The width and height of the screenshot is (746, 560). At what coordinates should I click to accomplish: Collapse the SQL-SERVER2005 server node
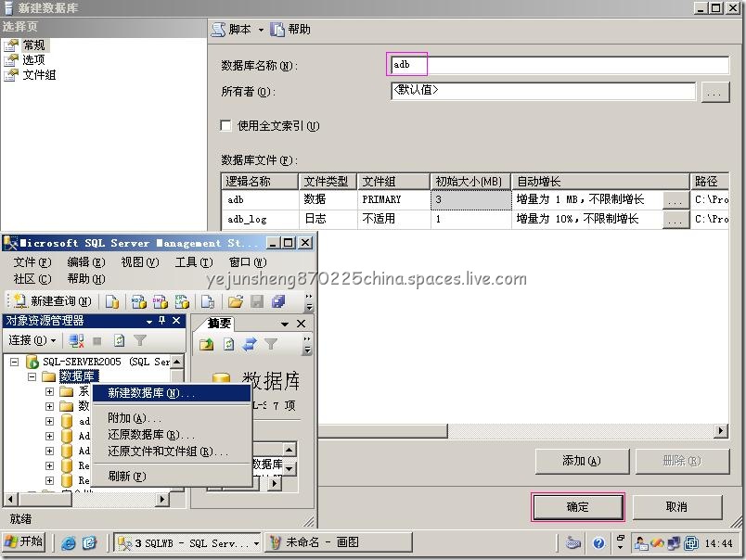tap(15, 363)
